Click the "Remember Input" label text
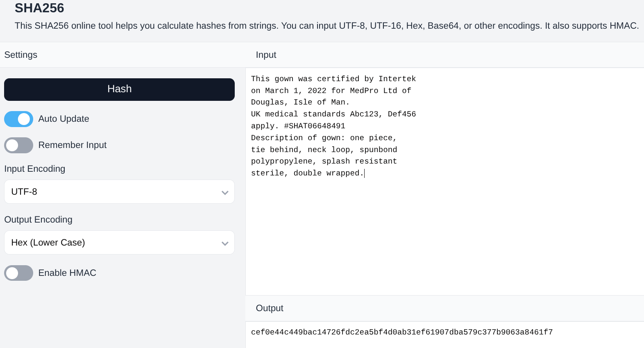Image resolution: width=644 pixels, height=348 pixels. [72, 145]
